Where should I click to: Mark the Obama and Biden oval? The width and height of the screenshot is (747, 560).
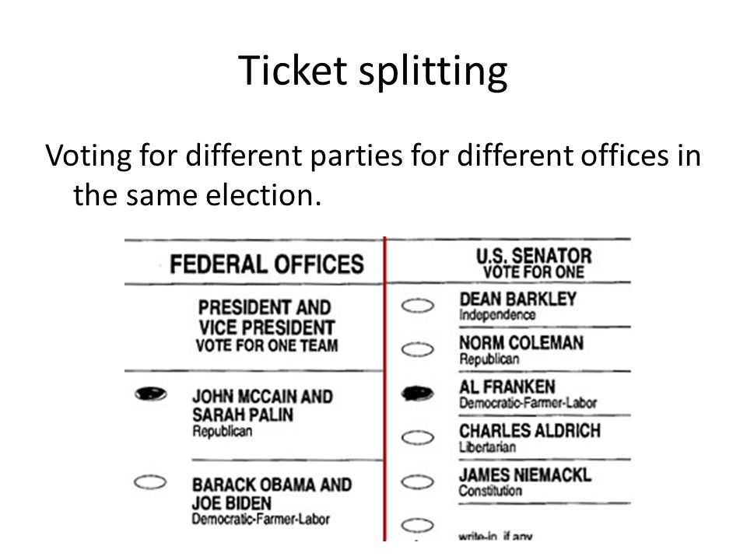[150, 482]
